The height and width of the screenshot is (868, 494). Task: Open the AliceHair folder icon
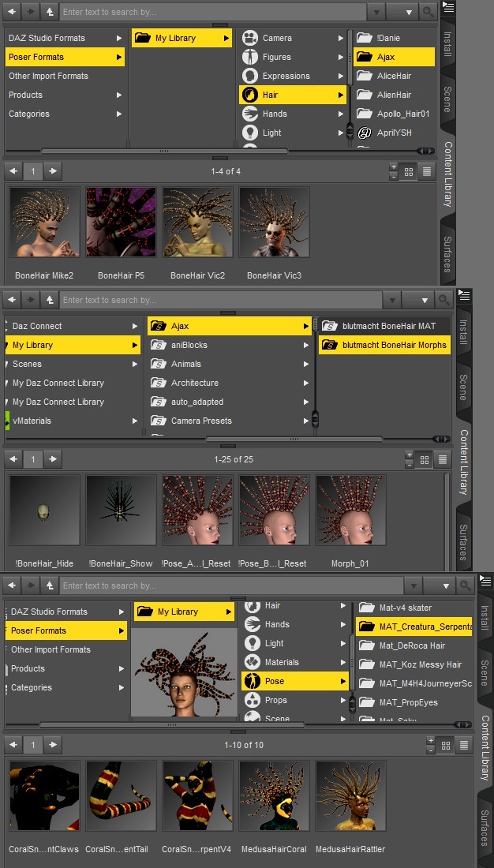tap(364, 76)
